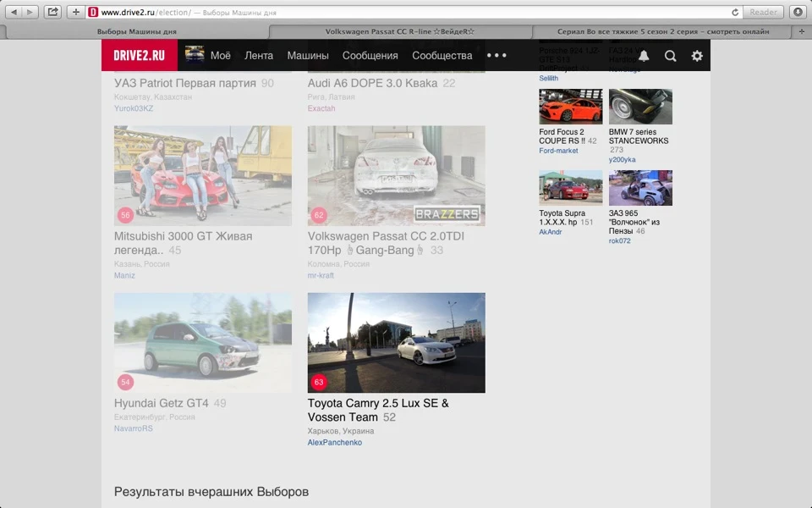The width and height of the screenshot is (812, 508).
Task: Click the ЗАЗ 965 sidebar thumbnail
Action: pyautogui.click(x=640, y=188)
